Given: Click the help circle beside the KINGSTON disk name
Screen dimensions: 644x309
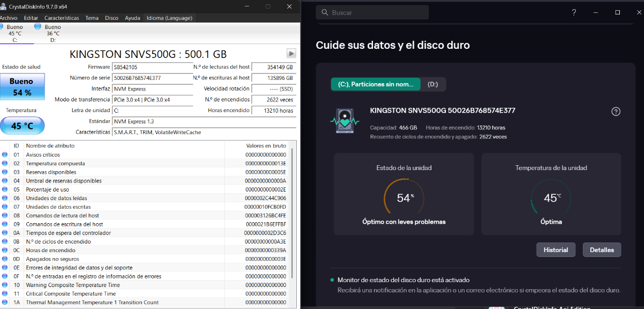Looking at the screenshot, I should tap(616, 112).
